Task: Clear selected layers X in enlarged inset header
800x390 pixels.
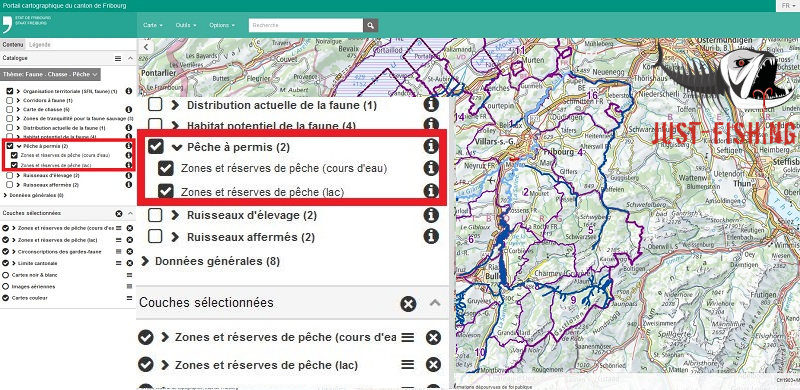Action: [408, 304]
